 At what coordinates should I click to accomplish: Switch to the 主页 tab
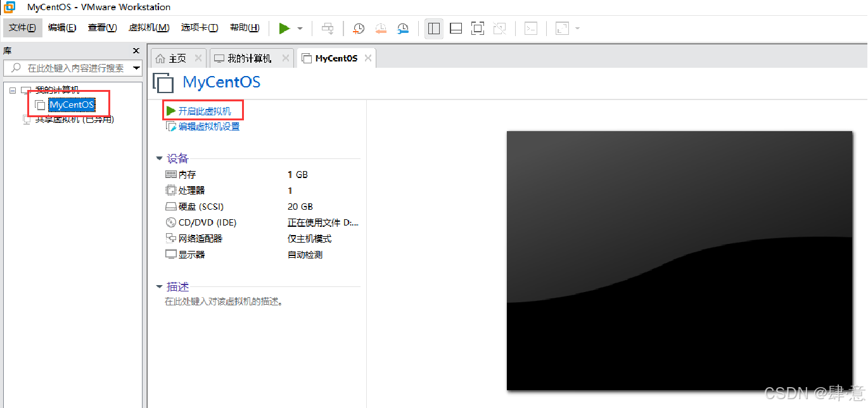coord(177,58)
